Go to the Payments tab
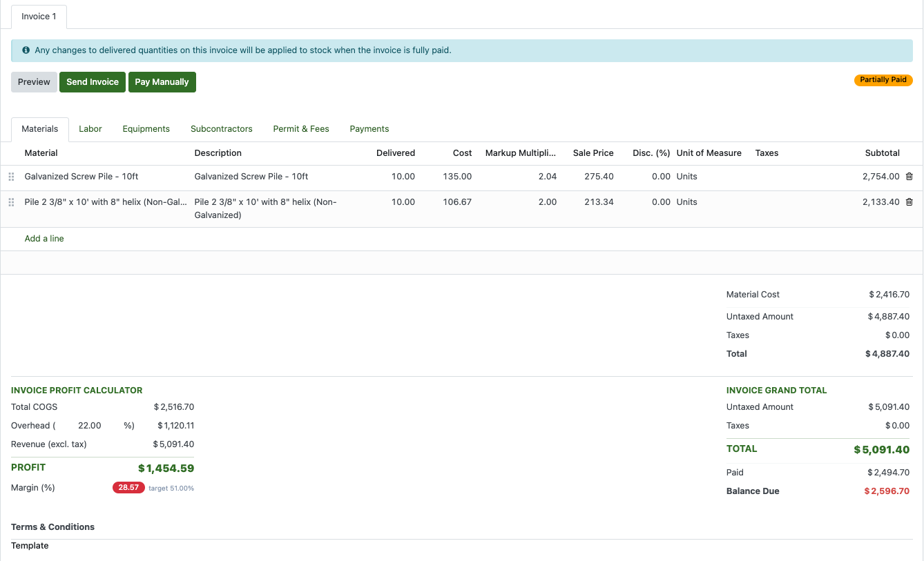The image size is (924, 561). (369, 129)
